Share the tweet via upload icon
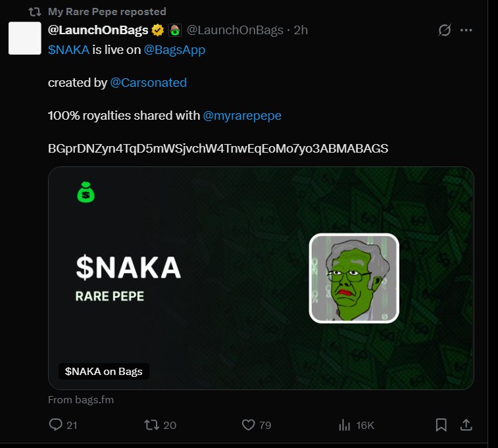 coord(466,425)
